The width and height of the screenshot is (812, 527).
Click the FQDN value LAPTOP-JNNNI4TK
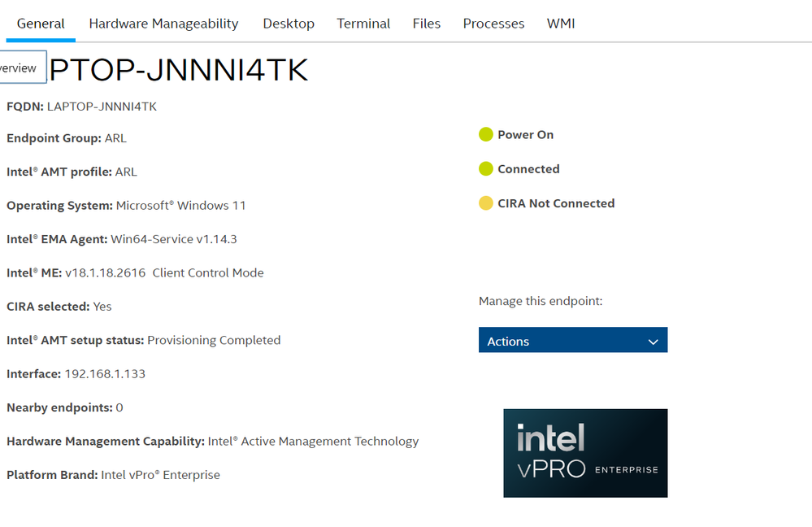click(x=102, y=107)
